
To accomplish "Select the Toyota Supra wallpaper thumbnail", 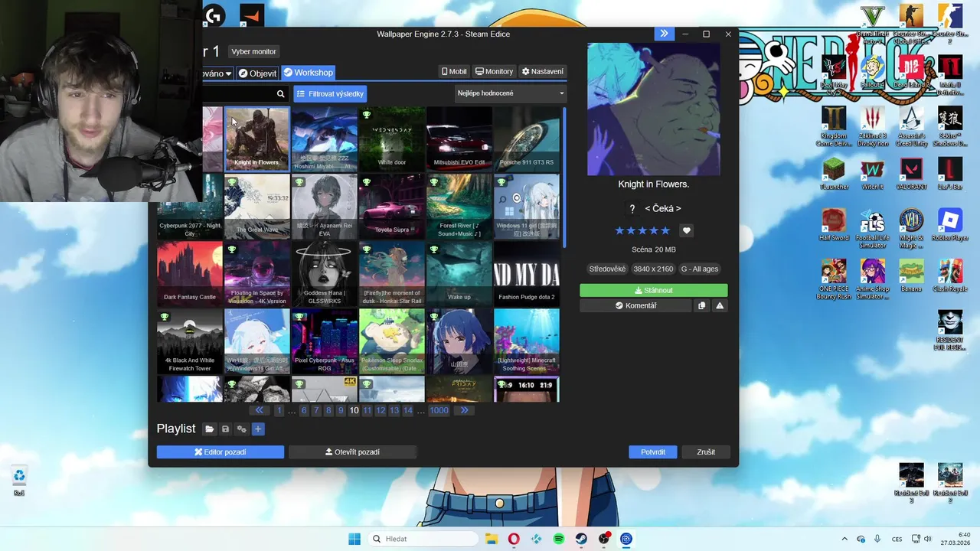I will 392,207.
